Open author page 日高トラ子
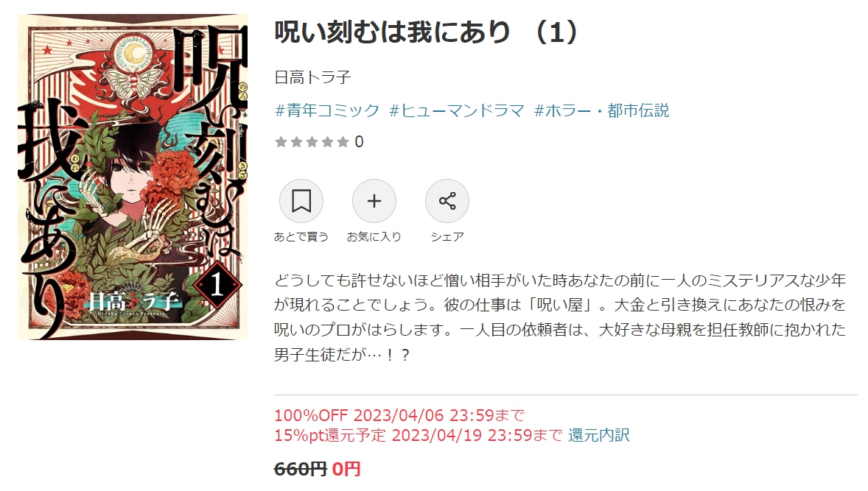This screenshot has height=491, width=868. coord(312,77)
